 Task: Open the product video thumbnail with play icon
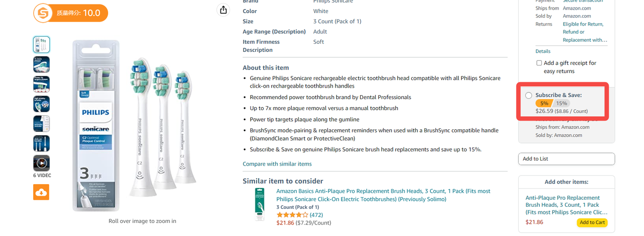(41, 163)
